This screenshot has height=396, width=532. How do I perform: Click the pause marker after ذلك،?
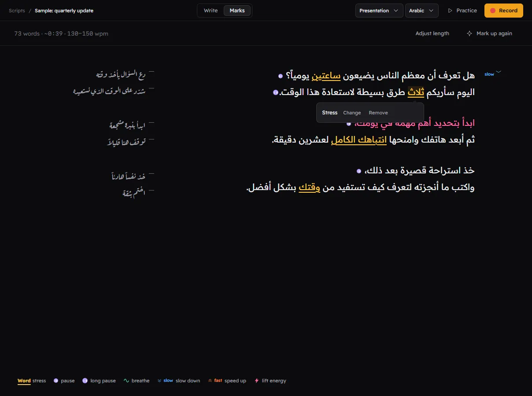[359, 171]
